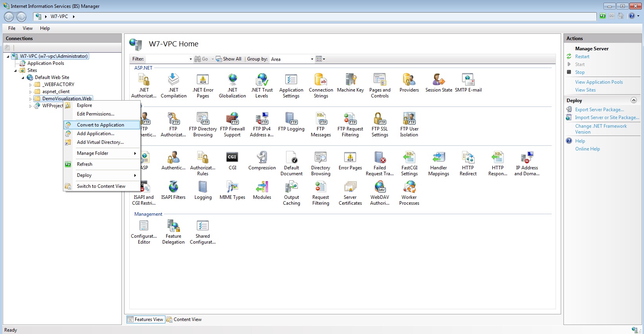The height and width of the screenshot is (334, 644).
Task: Open FTP Request Filtering feature
Action: coord(350,125)
